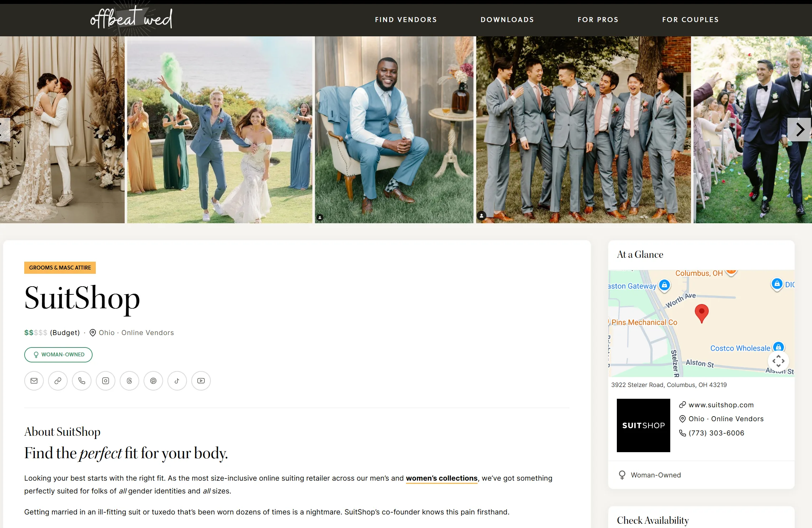Click photographer credit icon on seated groom photo
The width and height of the screenshot is (812, 528).
320,217
